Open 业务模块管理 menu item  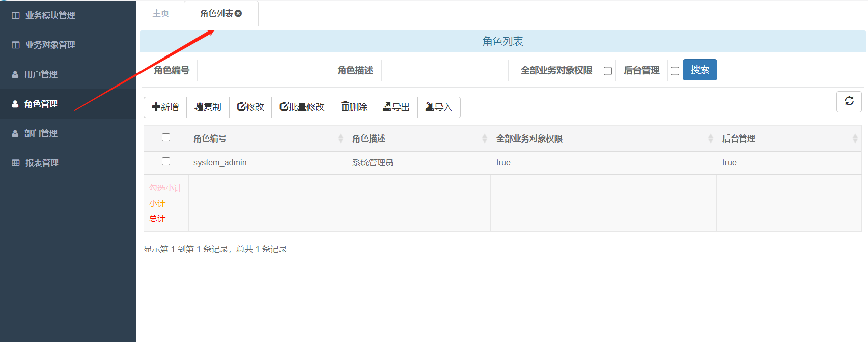[68, 16]
